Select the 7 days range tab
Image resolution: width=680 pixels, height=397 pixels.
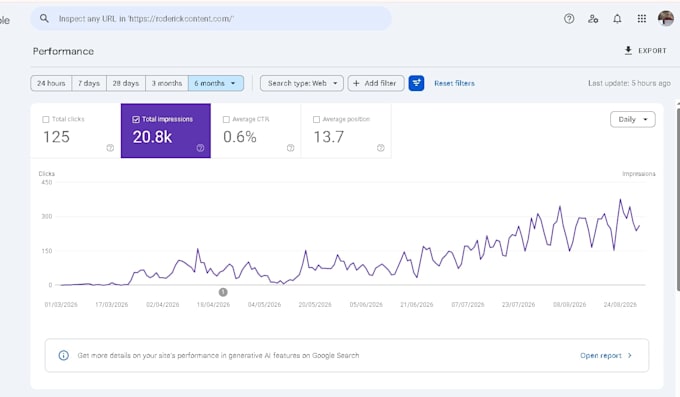point(89,83)
